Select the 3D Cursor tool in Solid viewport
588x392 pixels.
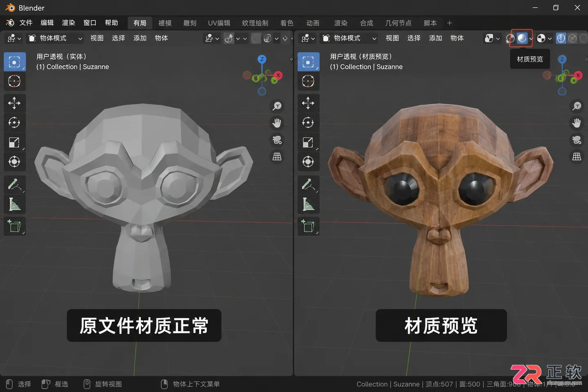[15, 81]
